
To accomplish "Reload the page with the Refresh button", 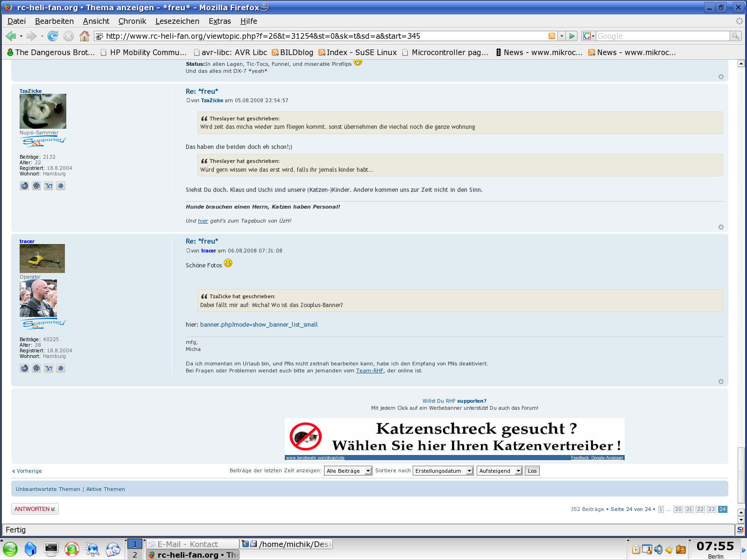I will point(53,36).
